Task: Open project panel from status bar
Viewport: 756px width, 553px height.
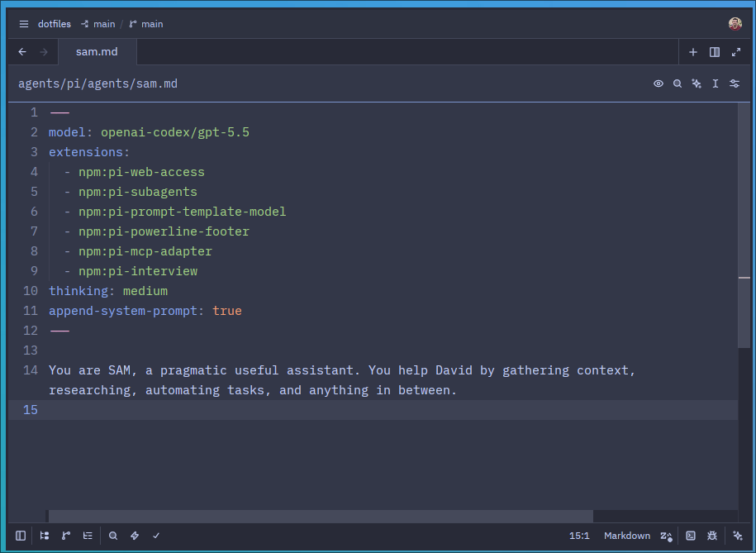Action: point(45,536)
